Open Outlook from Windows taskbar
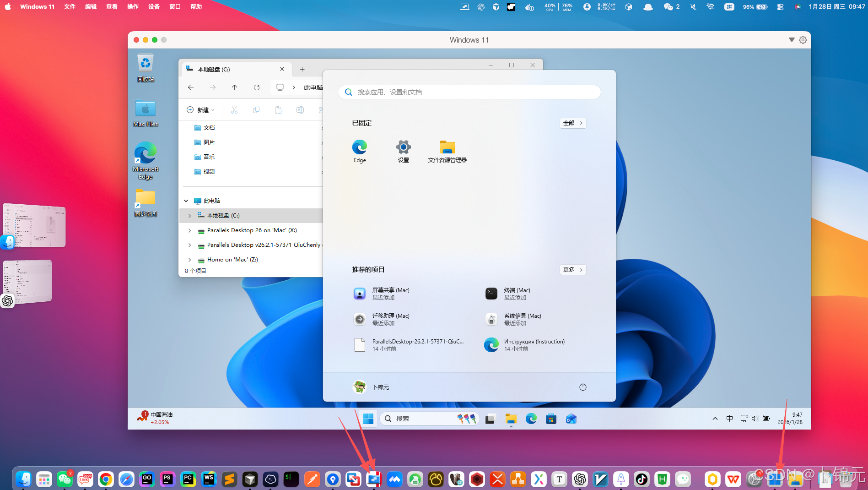The image size is (868, 490). click(x=571, y=419)
